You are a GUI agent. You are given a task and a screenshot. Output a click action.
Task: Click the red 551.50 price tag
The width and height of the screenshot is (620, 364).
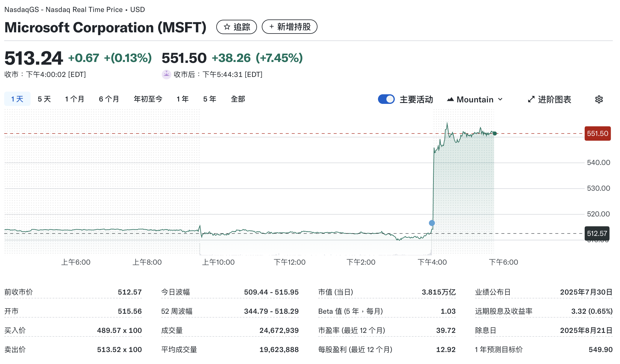(597, 134)
